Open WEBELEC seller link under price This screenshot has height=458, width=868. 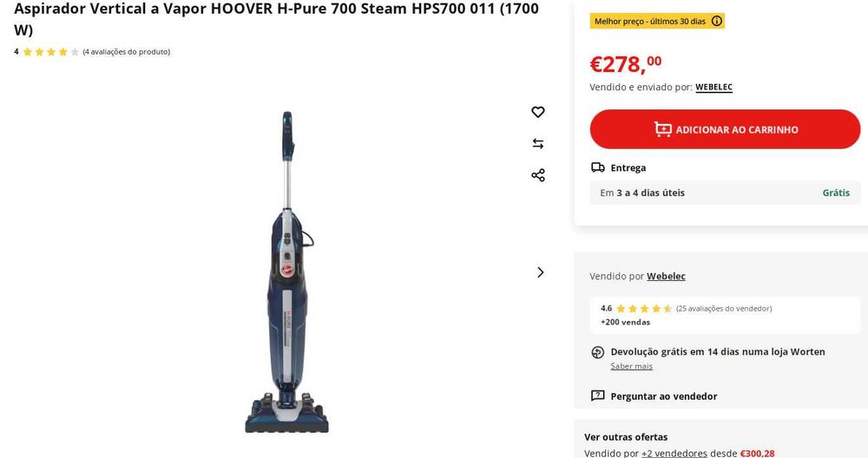[x=713, y=88]
